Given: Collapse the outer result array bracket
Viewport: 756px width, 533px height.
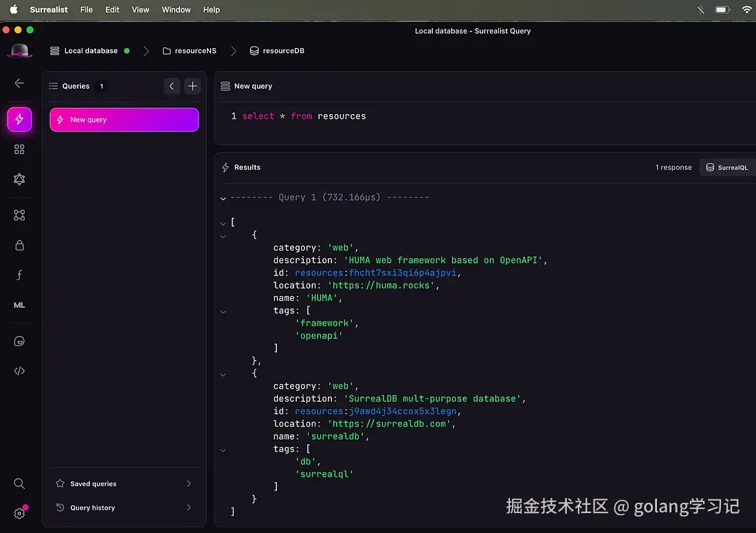Looking at the screenshot, I should point(223,223).
